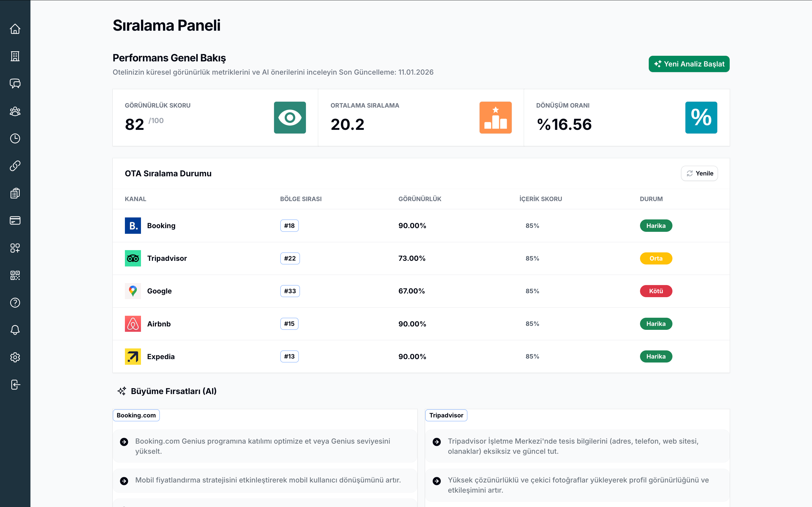Select the Tripadvisor row in table
Image resolution: width=812 pixels, height=507 pixels.
coord(167,259)
